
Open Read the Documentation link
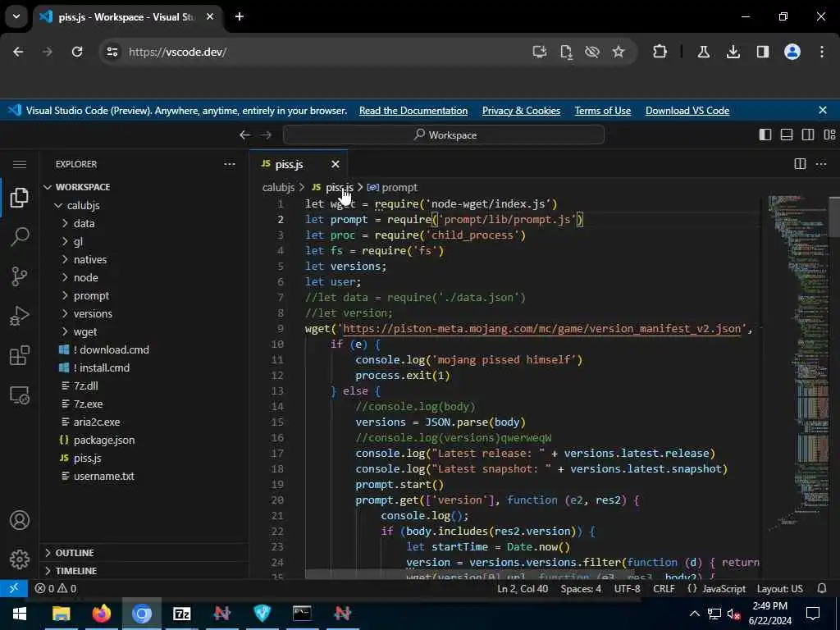point(413,111)
